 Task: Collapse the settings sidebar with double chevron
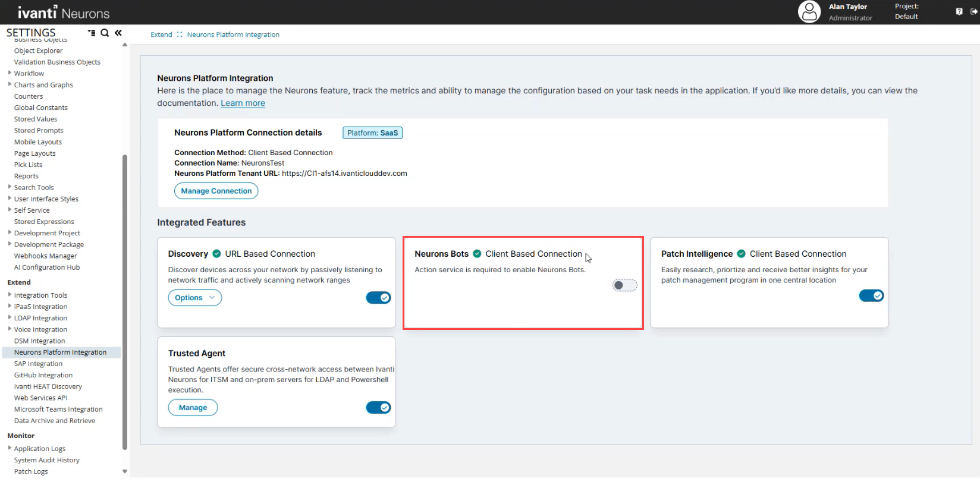118,33
